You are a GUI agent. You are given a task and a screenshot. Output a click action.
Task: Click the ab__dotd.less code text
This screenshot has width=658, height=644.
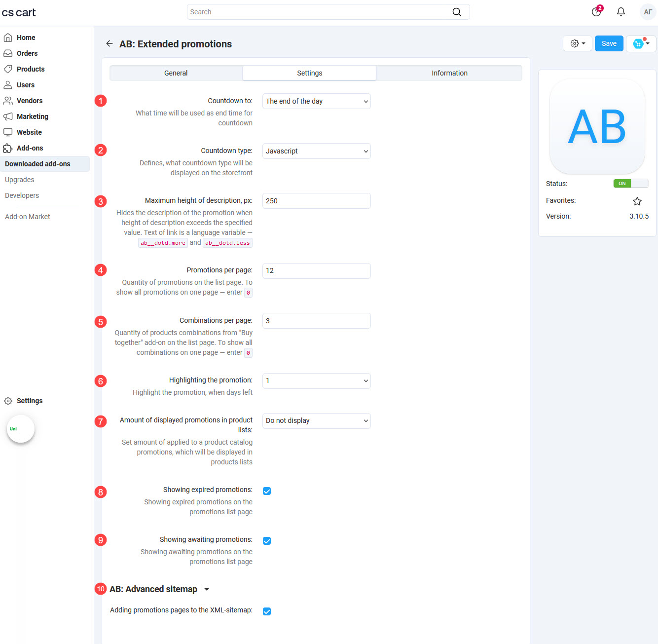tap(227, 243)
